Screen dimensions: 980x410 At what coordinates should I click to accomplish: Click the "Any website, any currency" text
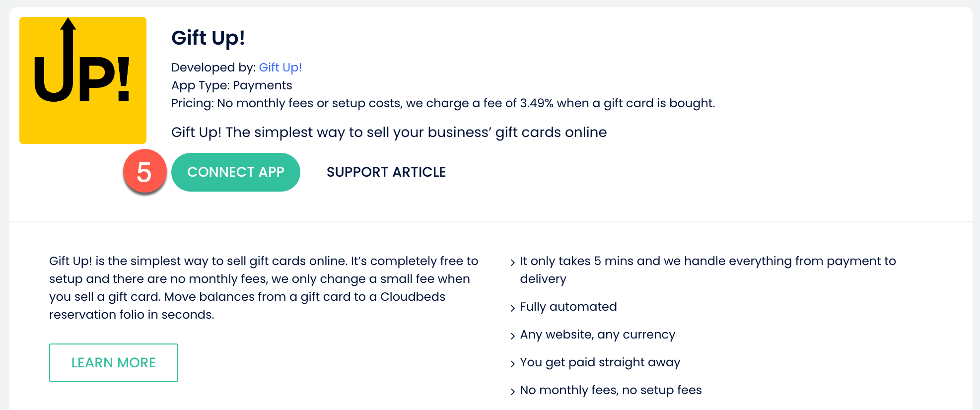tap(597, 335)
